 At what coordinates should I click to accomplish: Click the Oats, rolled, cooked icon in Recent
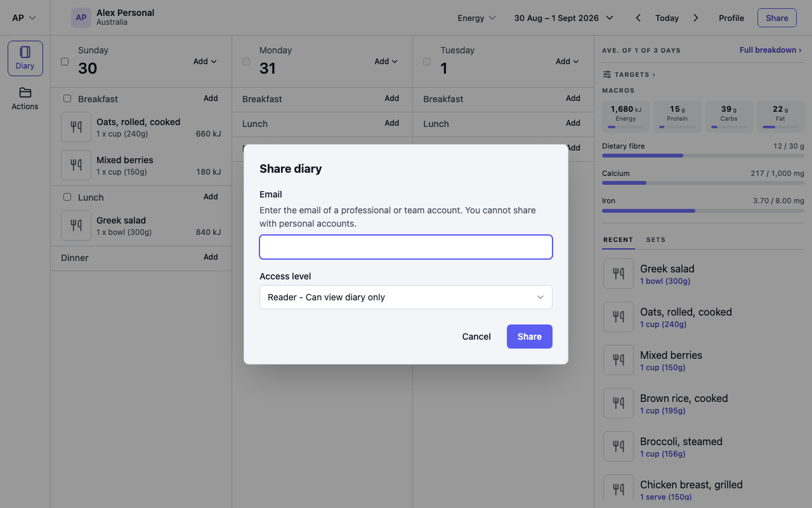(619, 317)
